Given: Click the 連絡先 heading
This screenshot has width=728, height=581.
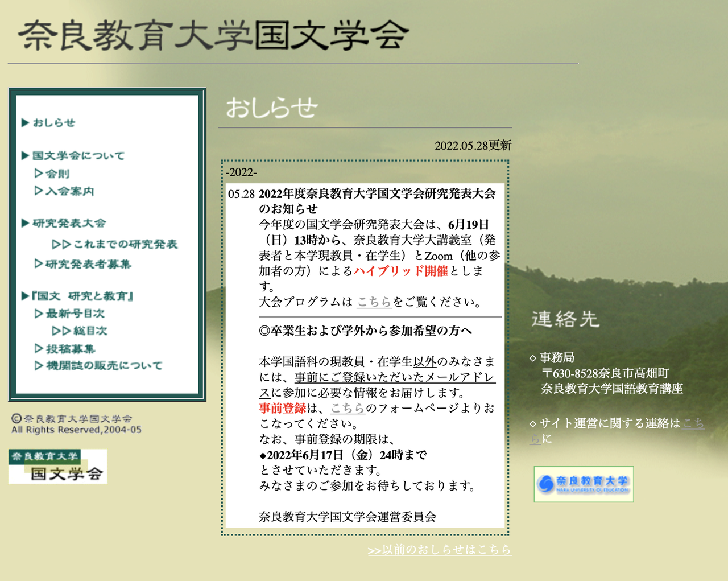Looking at the screenshot, I should [x=565, y=319].
